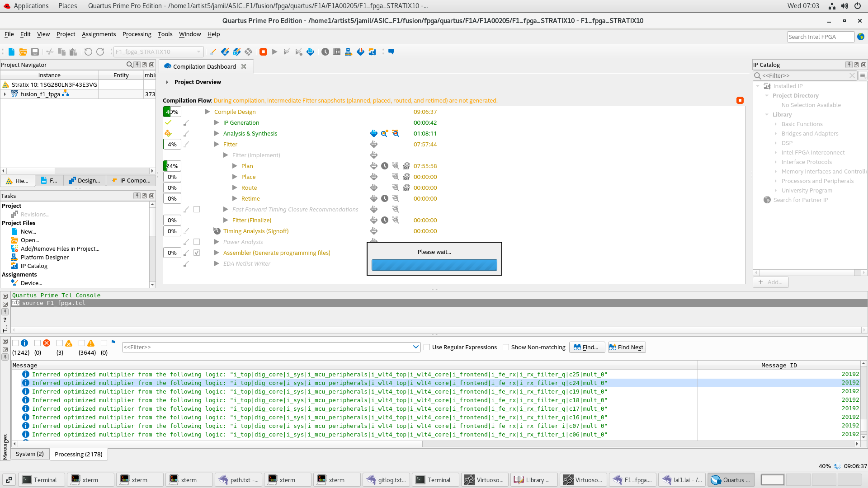Click the Undo toolbar icon
868x488 pixels.
tap(88, 52)
